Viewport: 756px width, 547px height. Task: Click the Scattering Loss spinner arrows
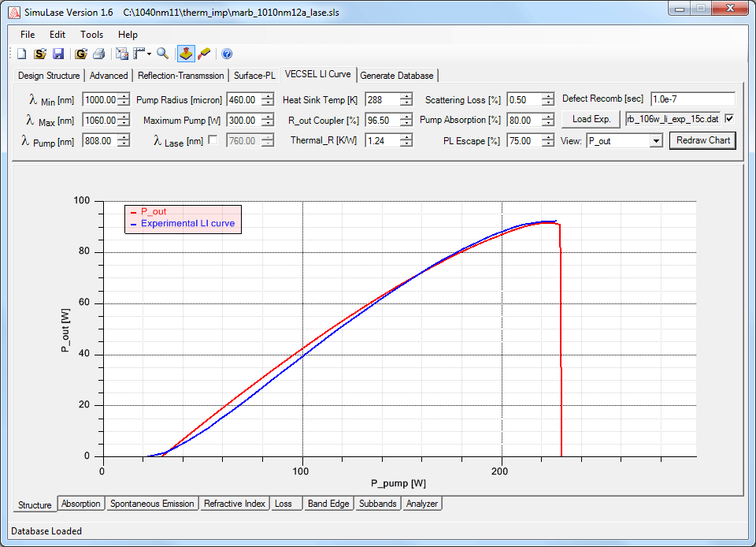click(548, 100)
